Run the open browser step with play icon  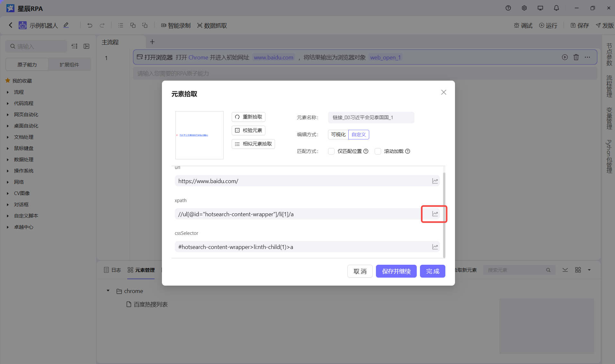pyautogui.click(x=565, y=57)
